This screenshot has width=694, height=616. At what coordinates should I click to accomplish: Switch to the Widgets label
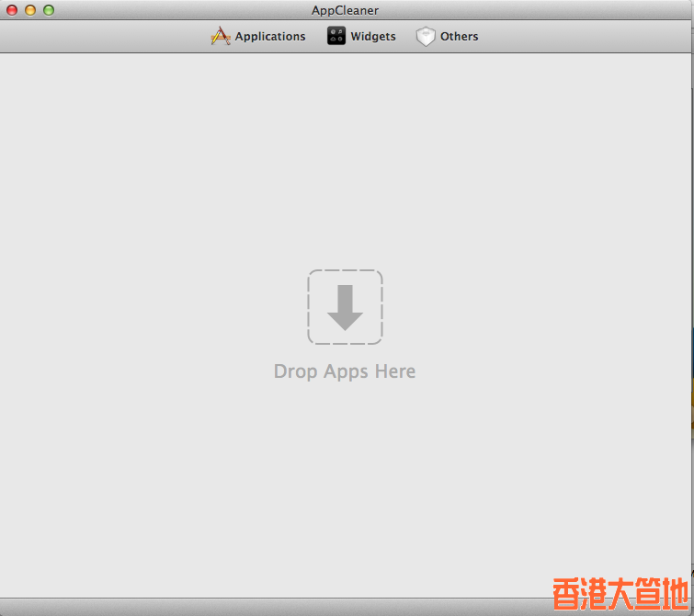pyautogui.click(x=373, y=36)
